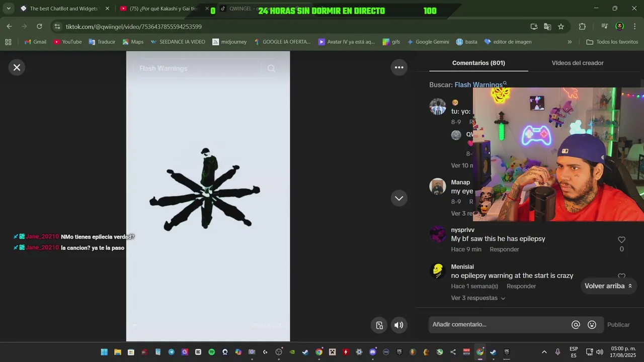
Task: Open Menisial's profile name
Action: [x=462, y=266]
